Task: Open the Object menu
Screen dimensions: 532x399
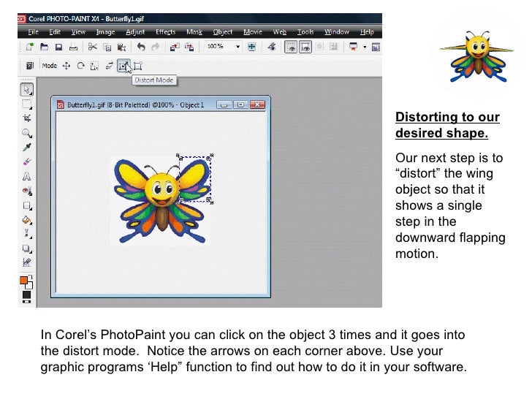Action: coord(223,32)
